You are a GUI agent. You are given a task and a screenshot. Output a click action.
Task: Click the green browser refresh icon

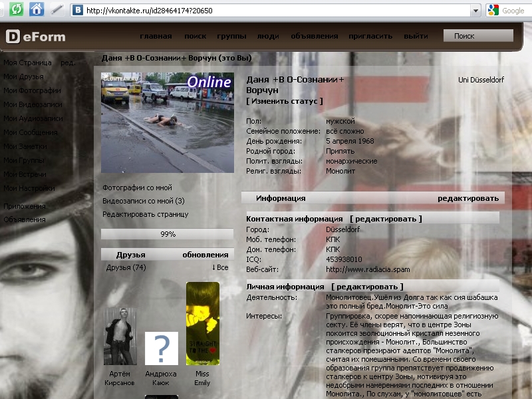click(x=16, y=10)
